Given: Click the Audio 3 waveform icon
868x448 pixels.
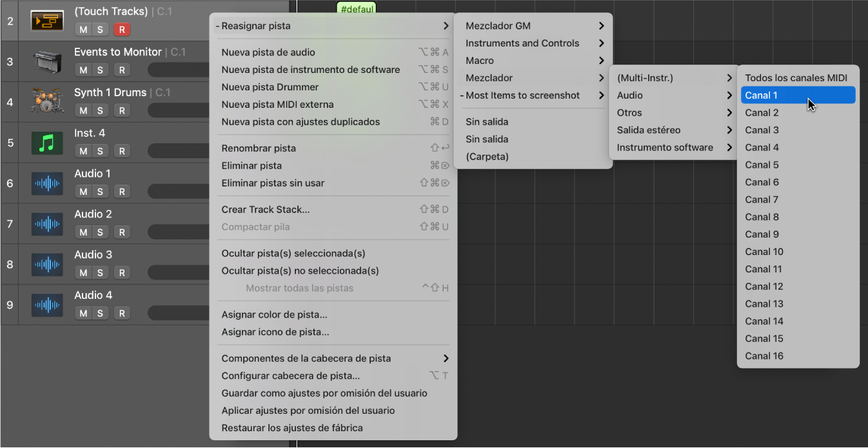Looking at the screenshot, I should (47, 265).
